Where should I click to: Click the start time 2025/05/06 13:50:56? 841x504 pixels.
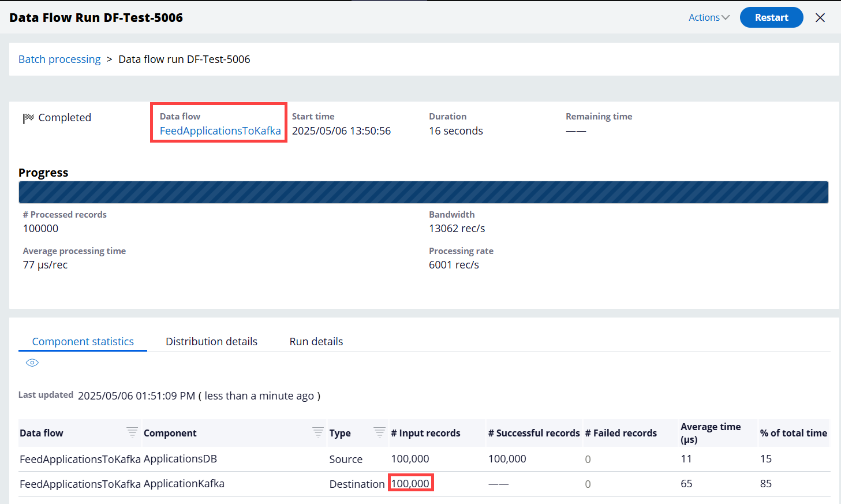click(341, 130)
